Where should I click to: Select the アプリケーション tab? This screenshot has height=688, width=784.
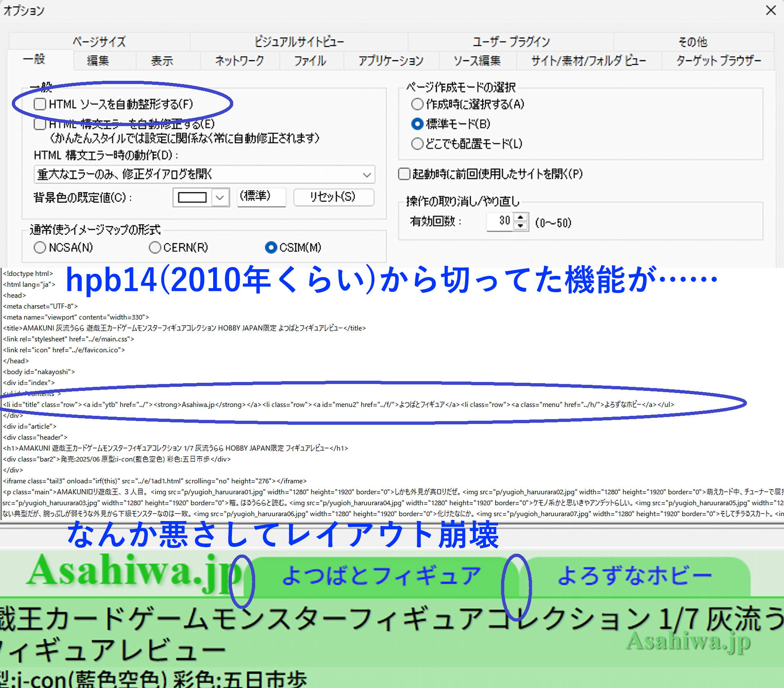[391, 61]
